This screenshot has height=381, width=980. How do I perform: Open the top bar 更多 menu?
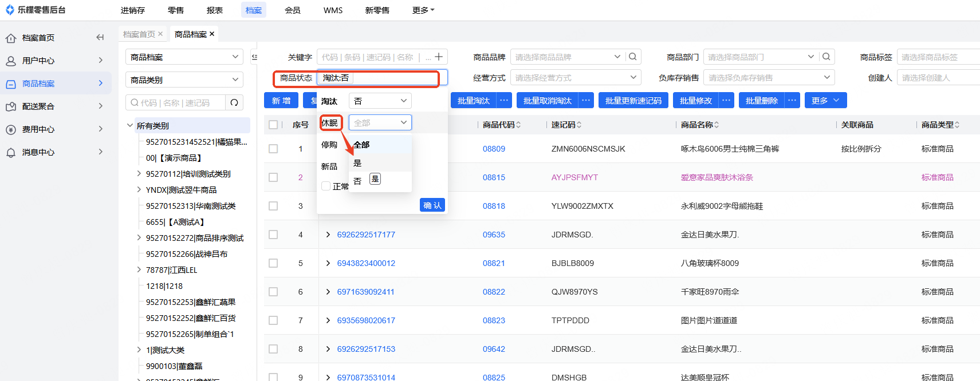point(423,10)
